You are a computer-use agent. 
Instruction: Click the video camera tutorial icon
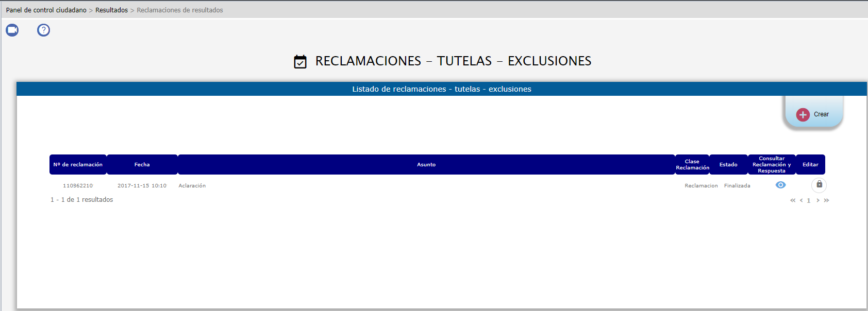point(12,30)
